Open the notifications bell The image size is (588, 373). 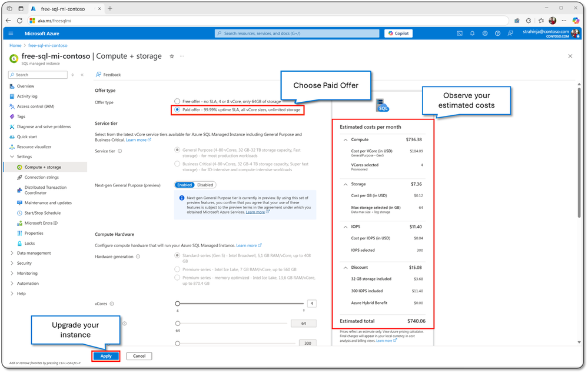click(473, 34)
